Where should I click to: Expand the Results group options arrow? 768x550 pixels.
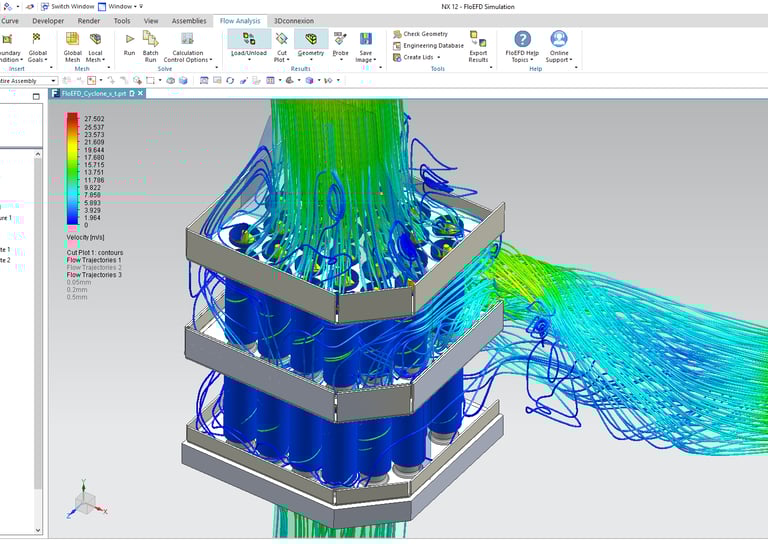381,68
